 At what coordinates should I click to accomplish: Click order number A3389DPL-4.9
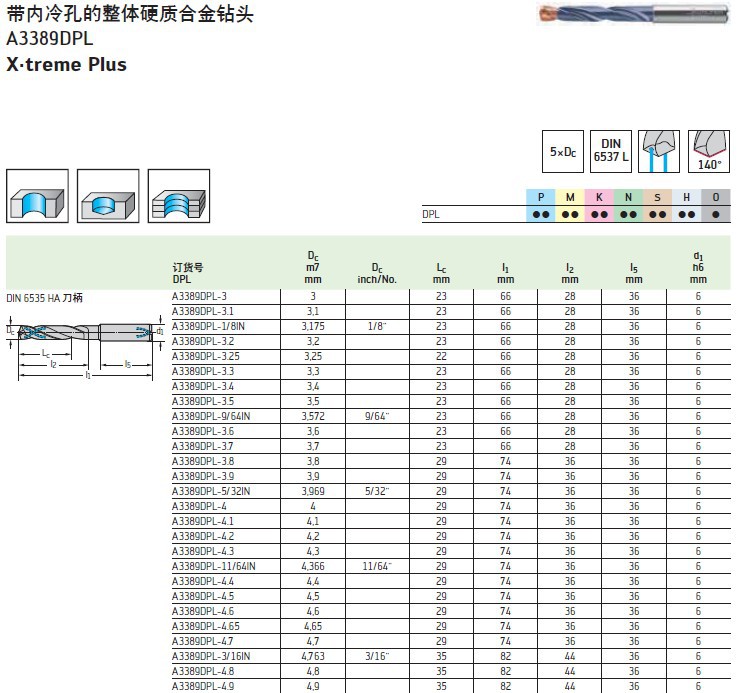[203, 686]
